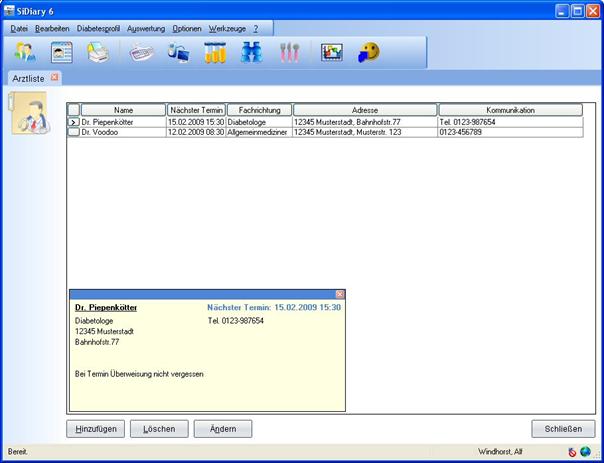Open the Optionen menu

pyautogui.click(x=187, y=29)
